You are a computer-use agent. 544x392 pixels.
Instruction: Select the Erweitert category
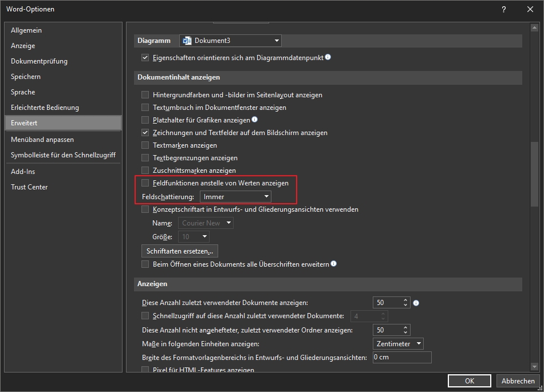tap(63, 122)
